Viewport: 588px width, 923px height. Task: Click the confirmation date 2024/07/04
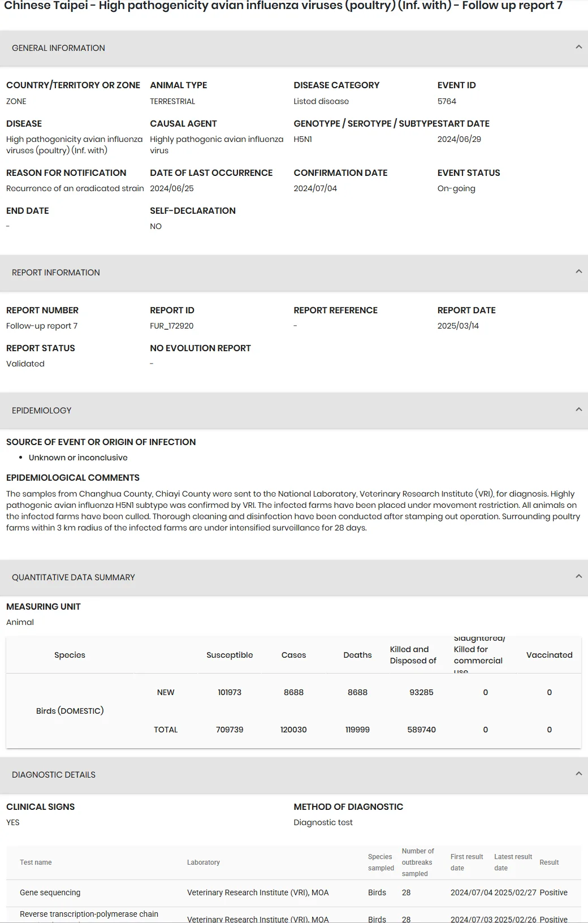(x=315, y=188)
